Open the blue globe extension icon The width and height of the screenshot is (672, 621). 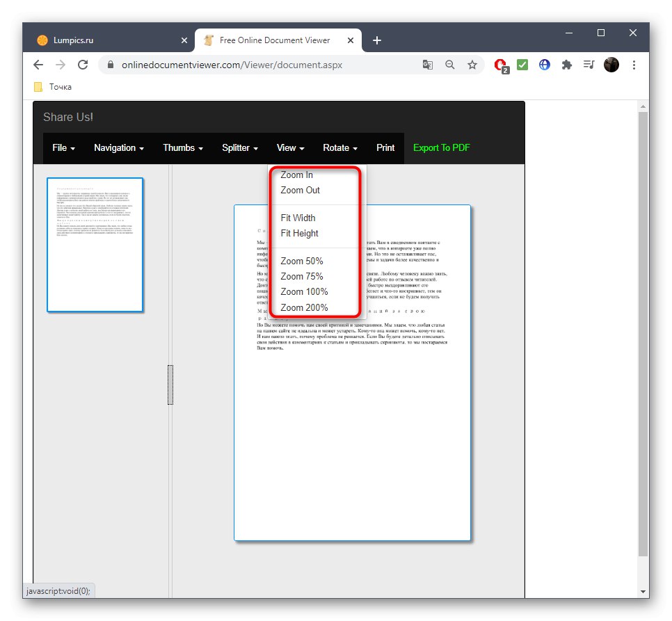click(544, 65)
